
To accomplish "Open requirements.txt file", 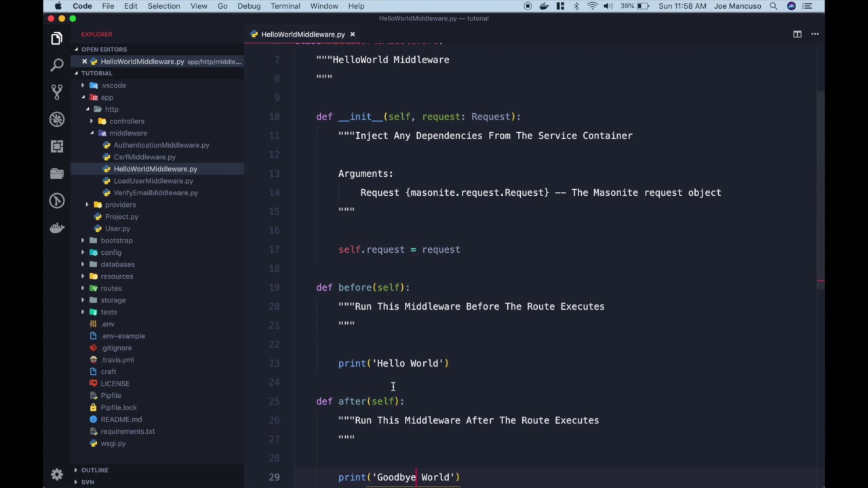I will click(127, 431).
